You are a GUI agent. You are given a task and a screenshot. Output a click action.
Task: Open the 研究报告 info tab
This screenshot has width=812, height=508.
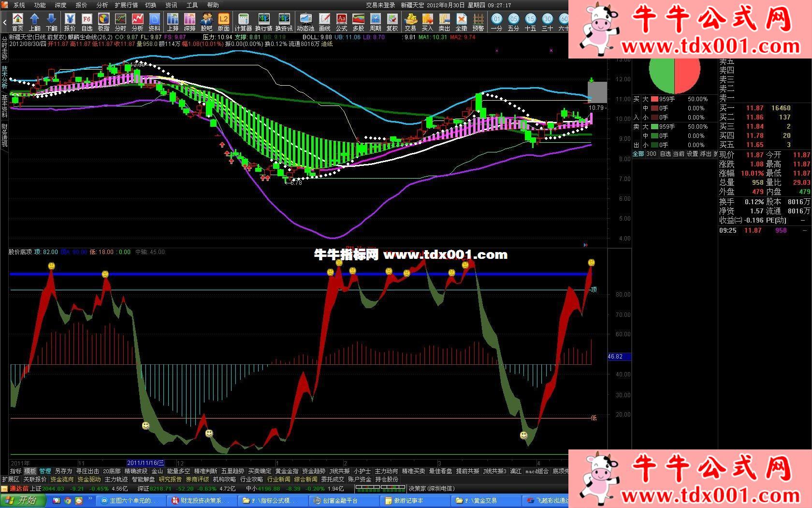point(170,479)
